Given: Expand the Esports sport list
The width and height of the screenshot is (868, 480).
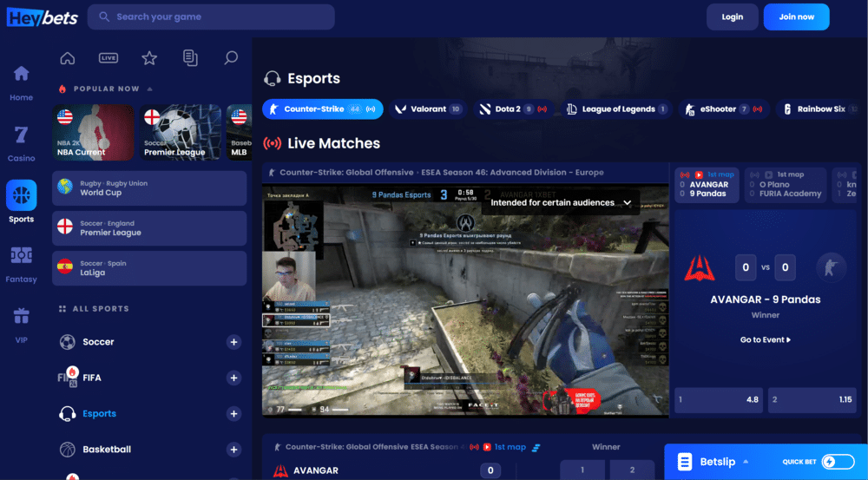Looking at the screenshot, I should click(233, 414).
